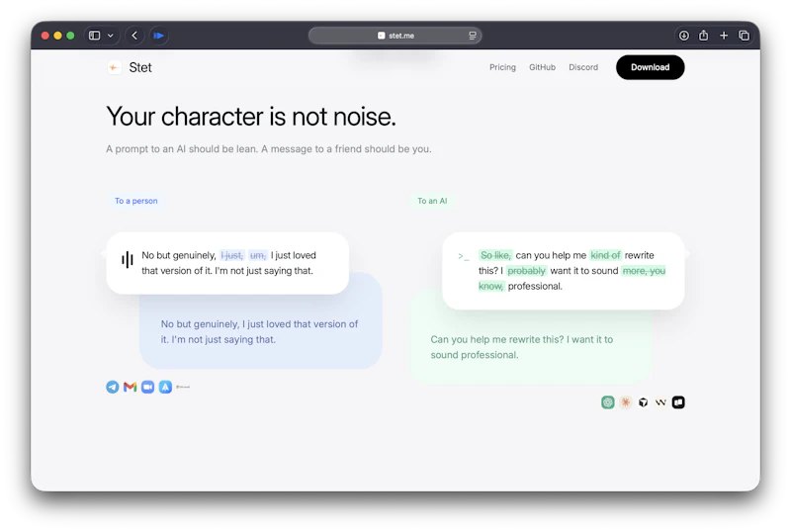Open a new tab with the plus
The height and width of the screenshot is (532, 791).
724,36
